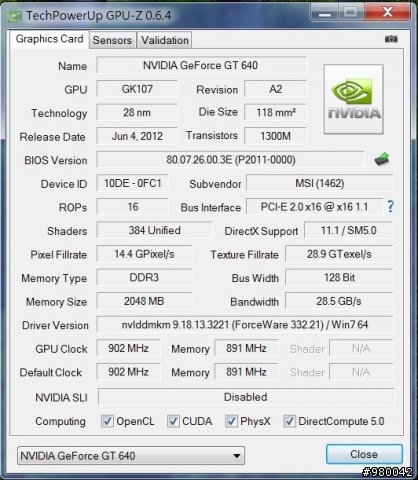
Task: Close window with the red X
Action: 387,13
